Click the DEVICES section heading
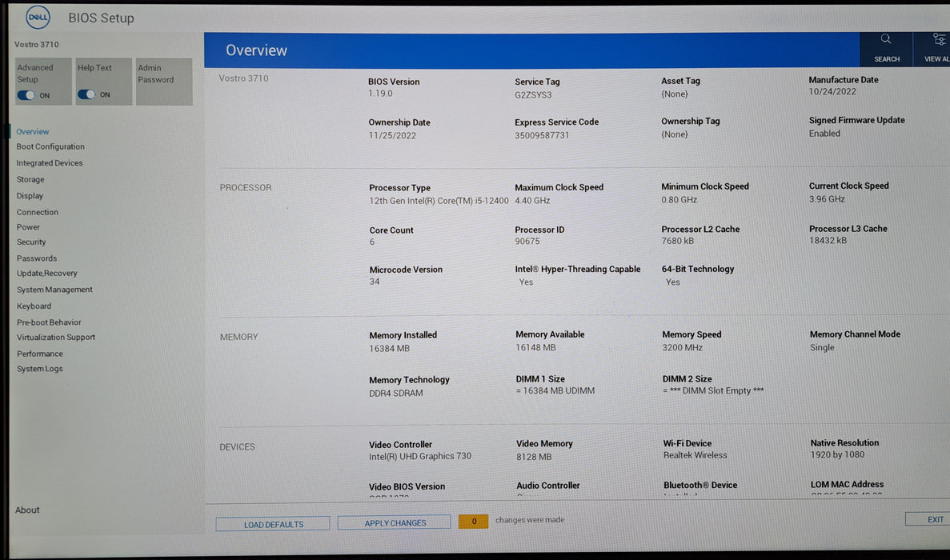This screenshot has width=950, height=560. 237,446
